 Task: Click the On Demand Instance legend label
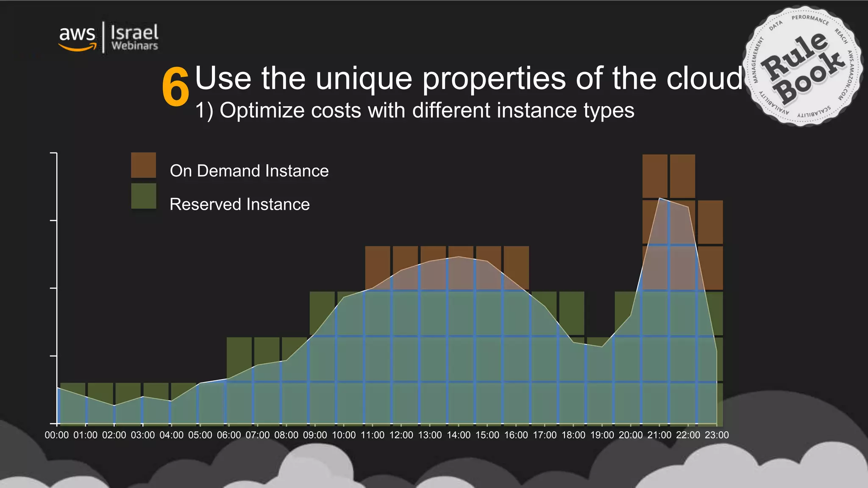click(249, 171)
